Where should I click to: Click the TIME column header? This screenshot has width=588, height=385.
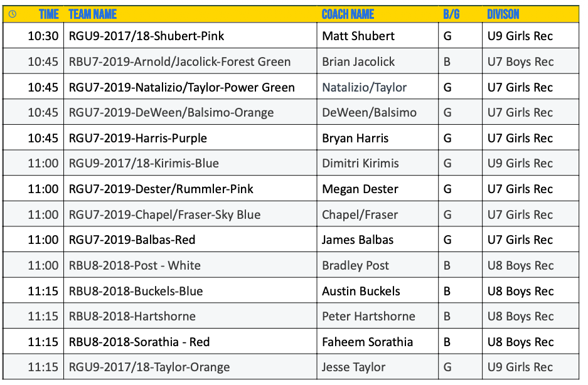pyautogui.click(x=48, y=14)
